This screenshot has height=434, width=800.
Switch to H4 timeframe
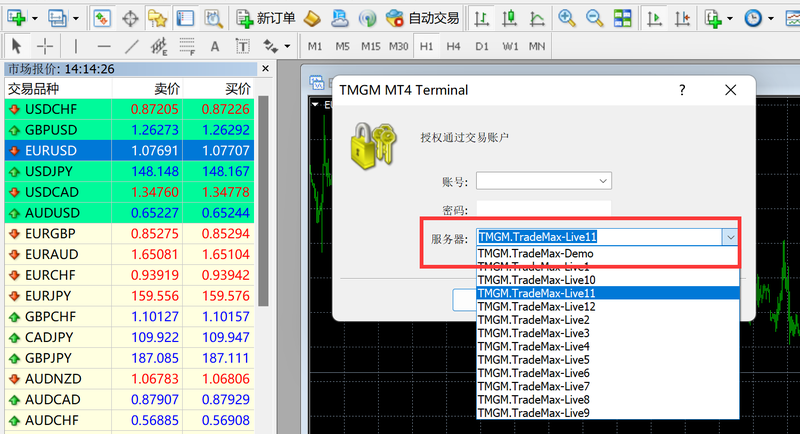click(454, 46)
